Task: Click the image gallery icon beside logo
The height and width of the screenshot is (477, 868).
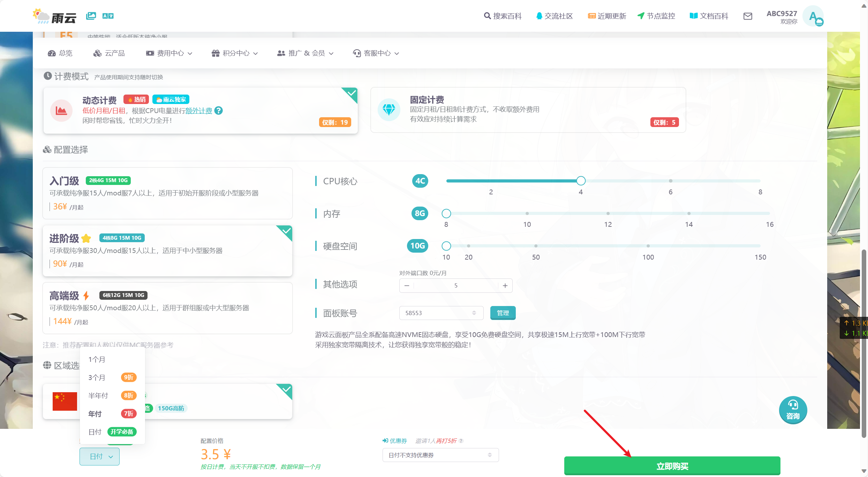Action: tap(91, 16)
